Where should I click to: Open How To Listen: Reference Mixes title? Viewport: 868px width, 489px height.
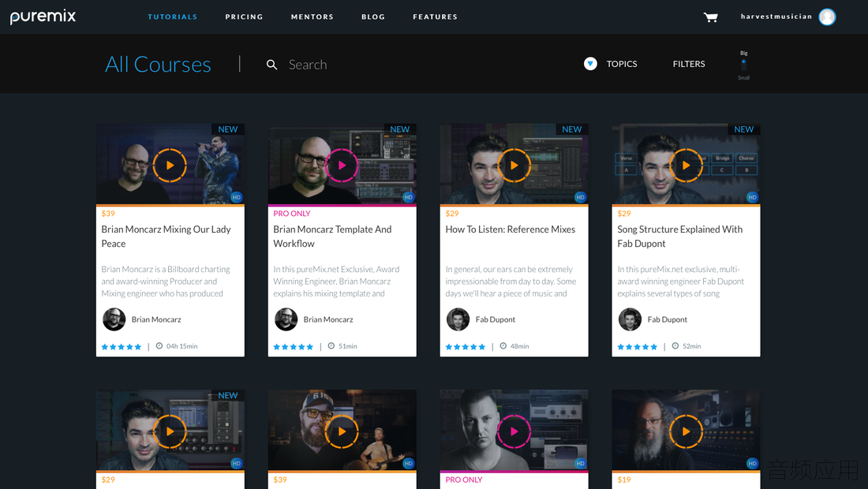click(x=511, y=229)
